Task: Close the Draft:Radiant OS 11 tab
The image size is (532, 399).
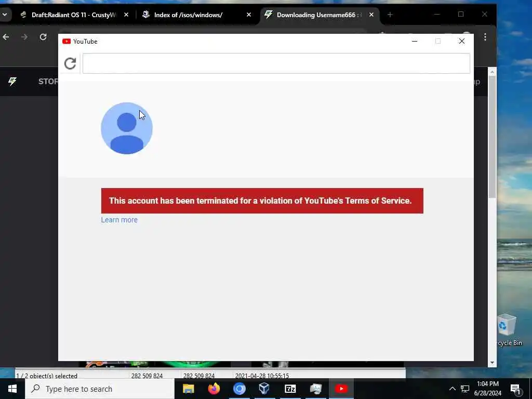Action: tap(126, 15)
